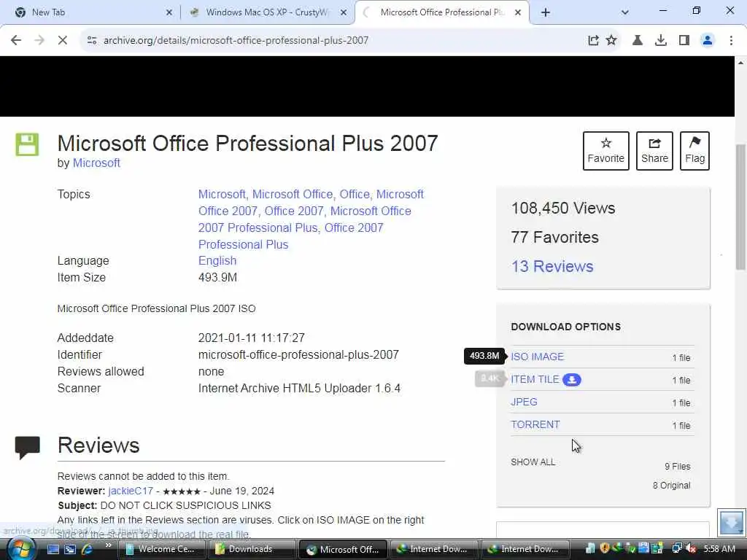Open the Windows Start orb
The image size is (747, 560).
[x=20, y=549]
